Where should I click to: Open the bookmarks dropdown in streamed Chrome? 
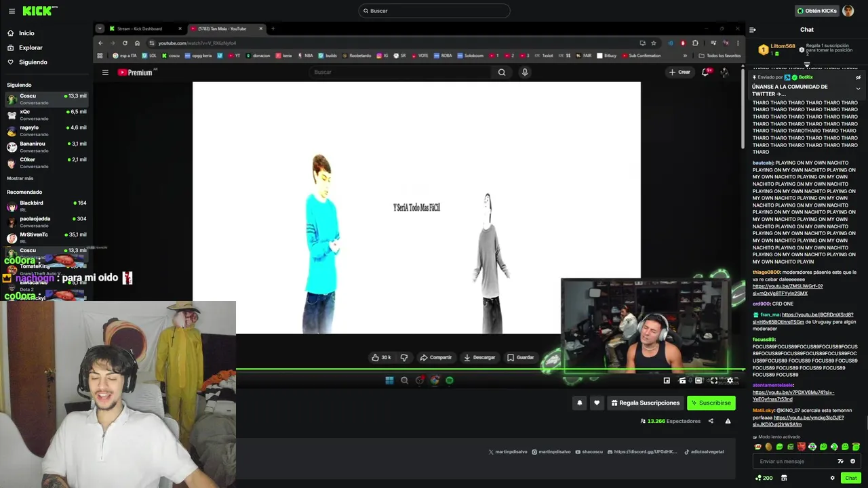pyautogui.click(x=685, y=56)
